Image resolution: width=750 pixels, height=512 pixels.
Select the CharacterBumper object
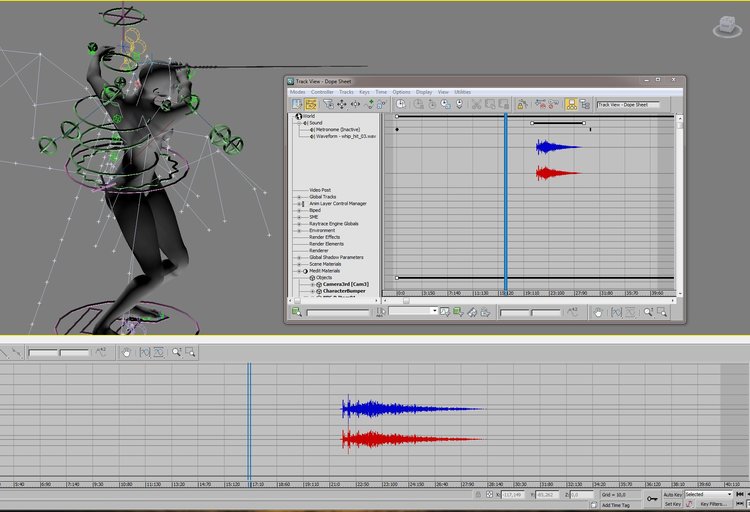point(344,291)
